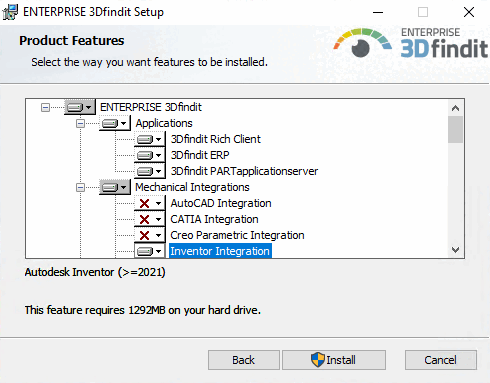The image size is (490, 383).
Task: Click the scroll down arrow in feature list
Action: tap(455, 250)
